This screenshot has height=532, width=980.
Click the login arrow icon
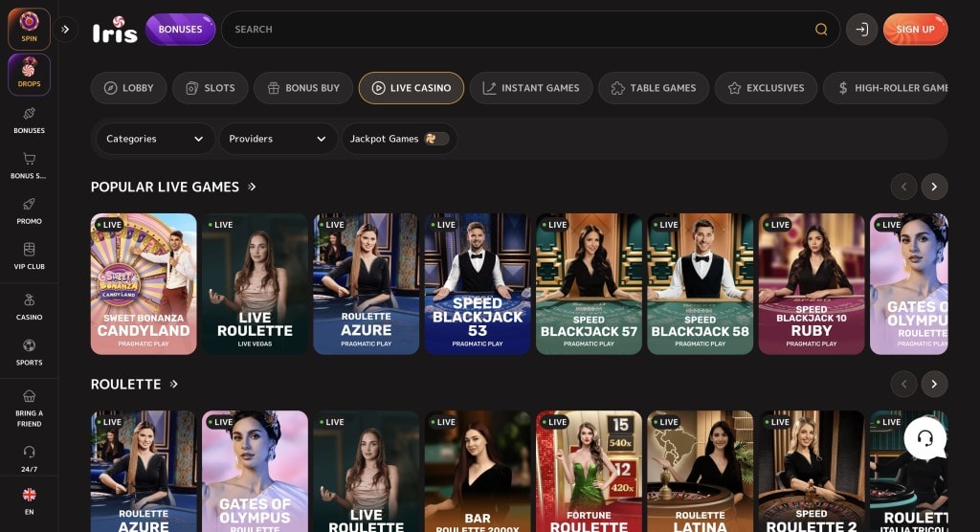pyautogui.click(x=861, y=30)
